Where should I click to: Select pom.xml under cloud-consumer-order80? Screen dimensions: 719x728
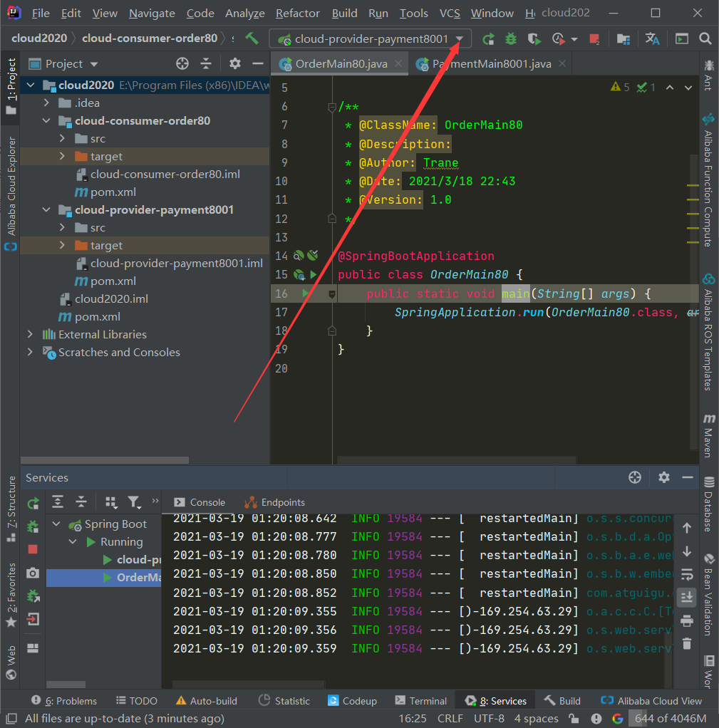(113, 192)
